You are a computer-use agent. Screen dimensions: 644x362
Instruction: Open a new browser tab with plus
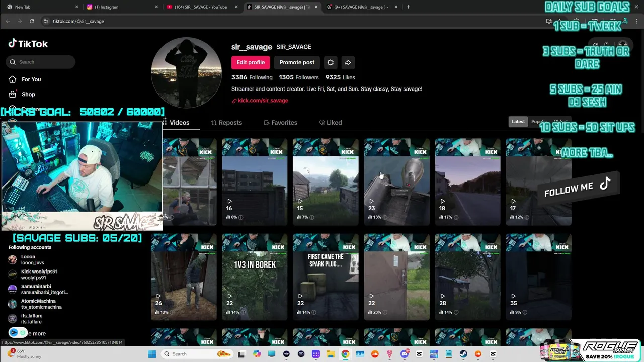point(408,7)
